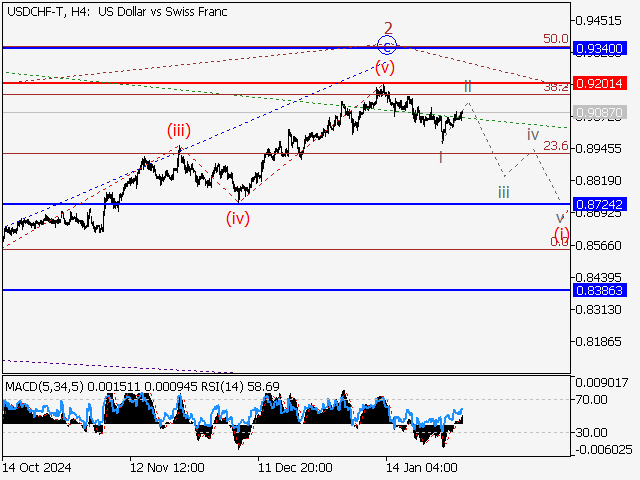Select the grey 0.90870 current price tag
This screenshot has height=480, width=640.
(x=601, y=113)
